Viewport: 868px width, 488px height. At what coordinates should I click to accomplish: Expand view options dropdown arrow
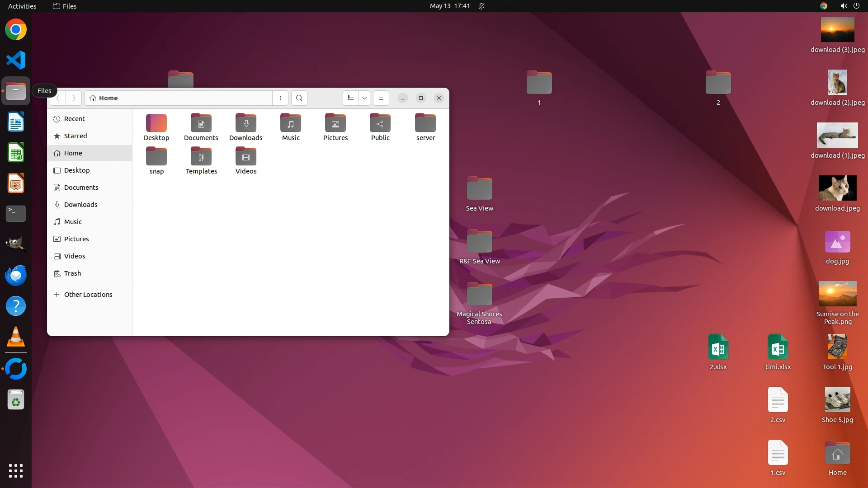pyautogui.click(x=364, y=98)
